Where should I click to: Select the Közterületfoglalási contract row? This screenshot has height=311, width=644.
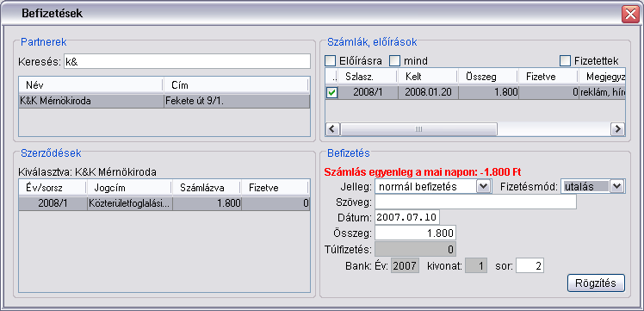click(164, 204)
